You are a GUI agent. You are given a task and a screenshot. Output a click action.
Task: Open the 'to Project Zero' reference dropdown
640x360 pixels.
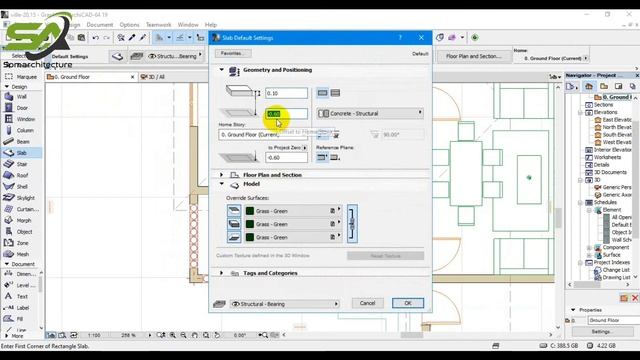click(304, 147)
